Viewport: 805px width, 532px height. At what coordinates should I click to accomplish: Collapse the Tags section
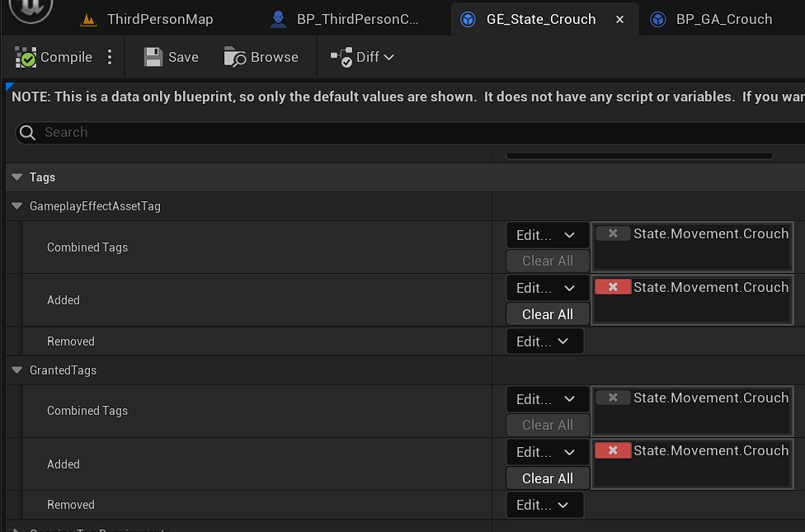coord(17,177)
